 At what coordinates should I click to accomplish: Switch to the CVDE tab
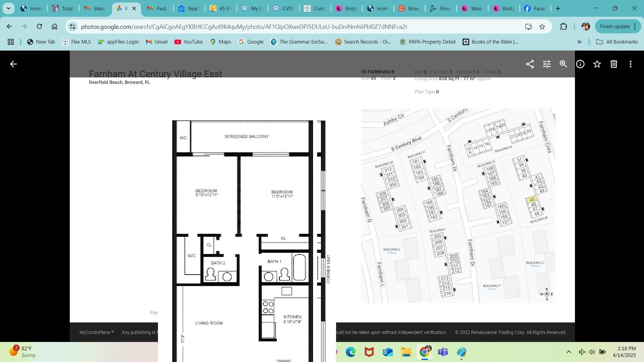(283, 8)
